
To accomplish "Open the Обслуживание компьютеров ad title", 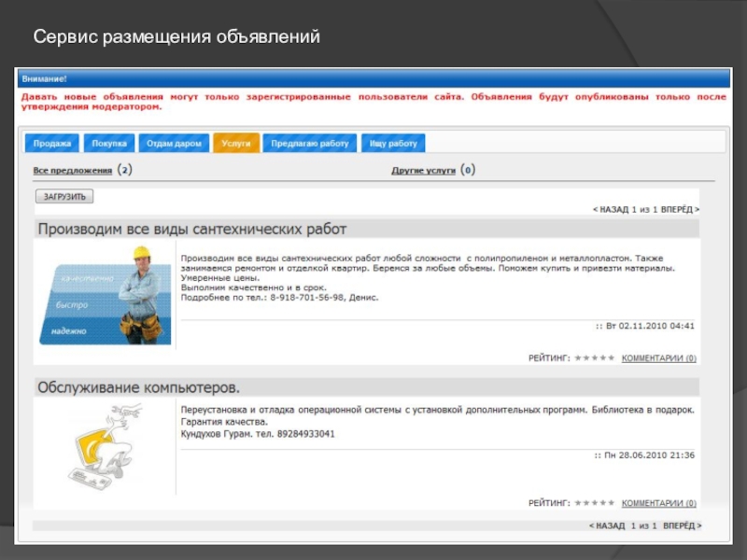I will click(138, 387).
